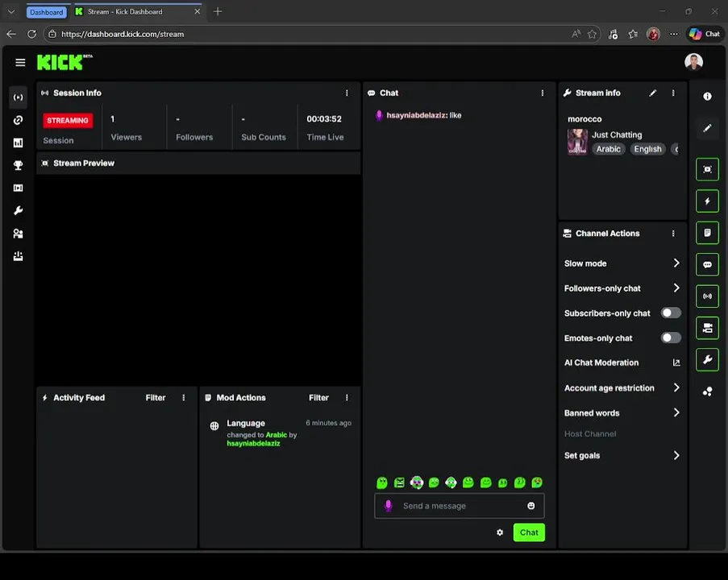Viewport: 728px width, 580px height.
Task: Open browser Copilot Chat button
Action: click(x=705, y=34)
